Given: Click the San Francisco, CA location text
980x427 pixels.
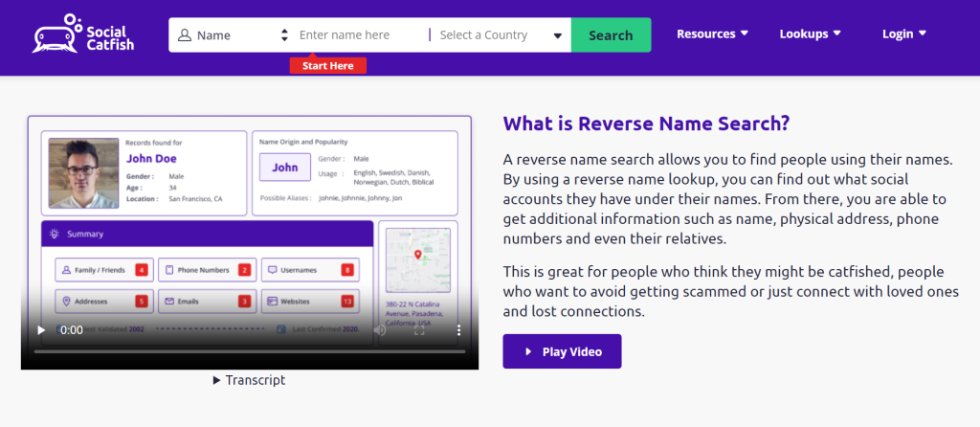Looking at the screenshot, I should 195,199.
